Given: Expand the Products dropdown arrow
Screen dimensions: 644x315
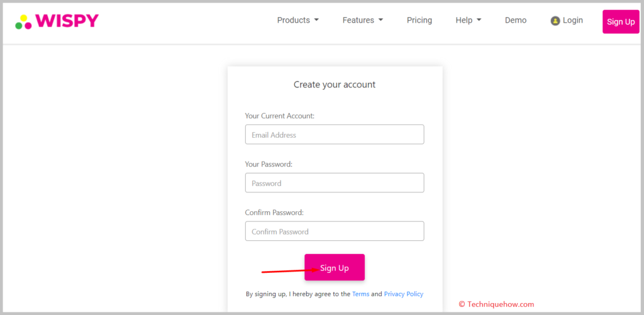Looking at the screenshot, I should (x=316, y=19).
